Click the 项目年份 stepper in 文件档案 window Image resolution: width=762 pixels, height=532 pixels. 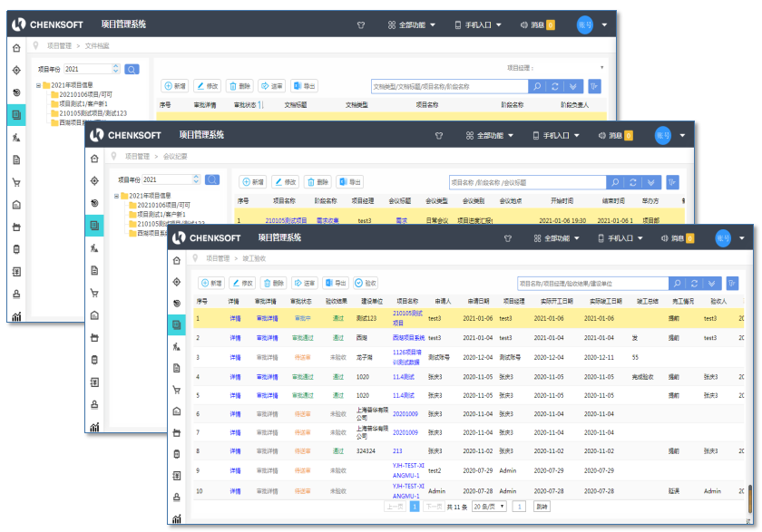pyautogui.click(x=116, y=69)
